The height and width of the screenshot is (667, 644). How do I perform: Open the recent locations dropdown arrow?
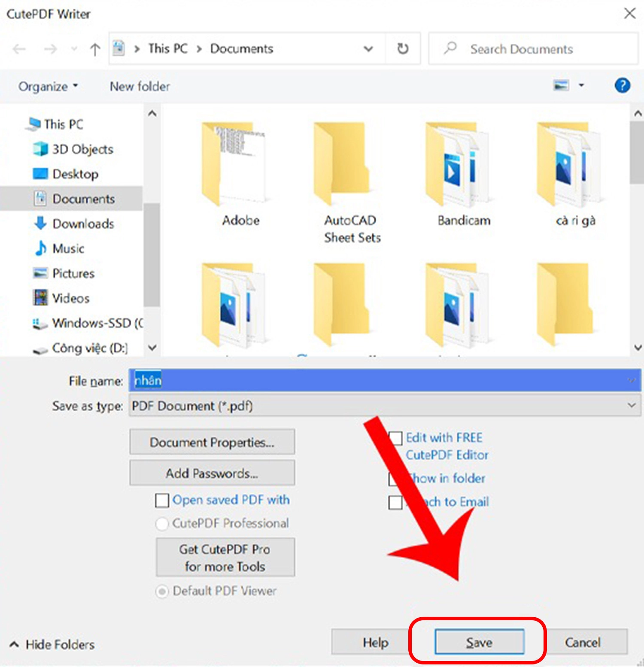(74, 49)
